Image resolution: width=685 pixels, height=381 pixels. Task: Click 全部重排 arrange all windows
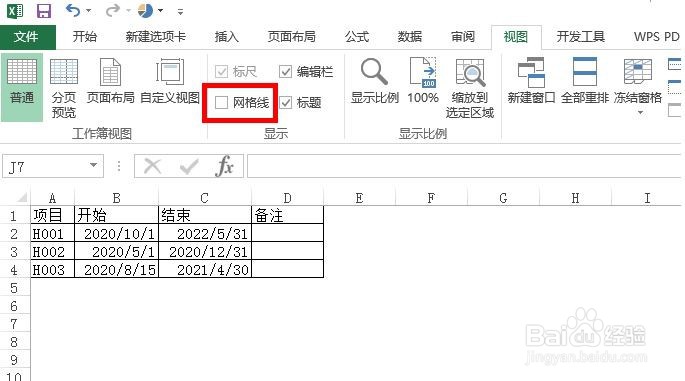point(585,81)
